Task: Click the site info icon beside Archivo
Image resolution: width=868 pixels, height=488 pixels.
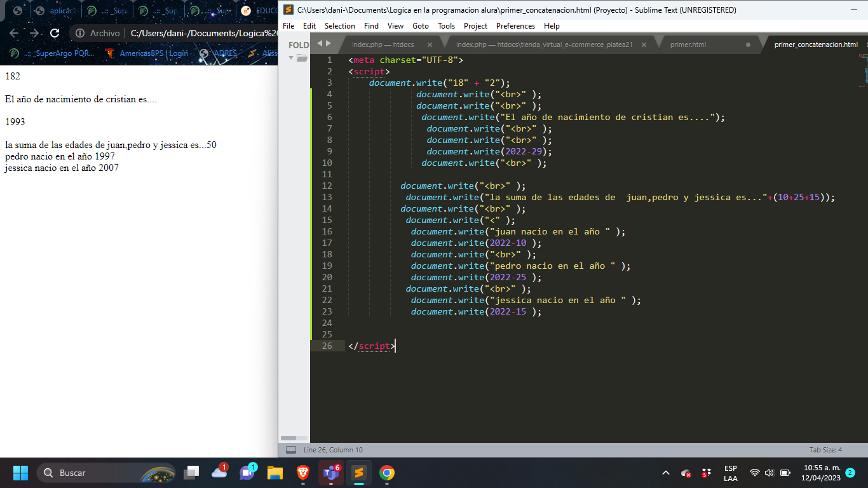Action: point(79,33)
